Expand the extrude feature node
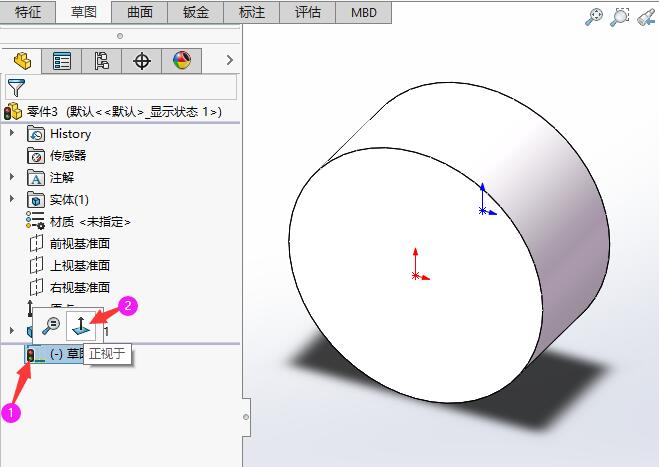659x467 pixels. 12,330
